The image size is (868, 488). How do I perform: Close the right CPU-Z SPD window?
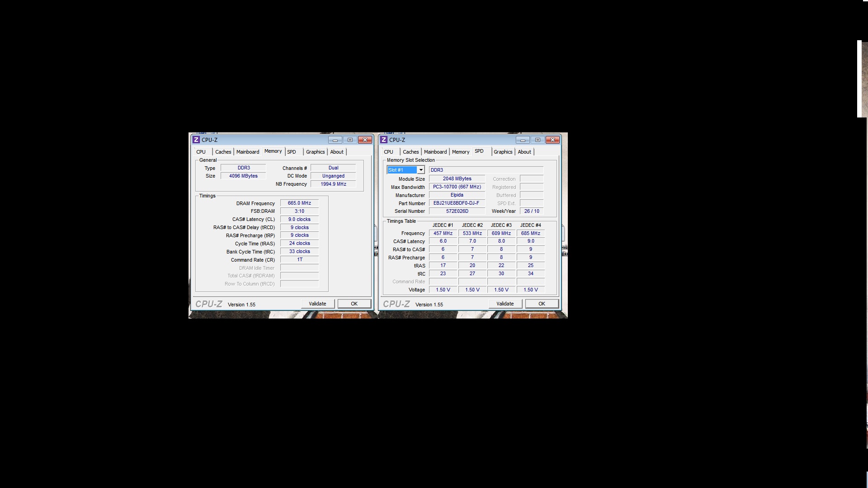(552, 140)
